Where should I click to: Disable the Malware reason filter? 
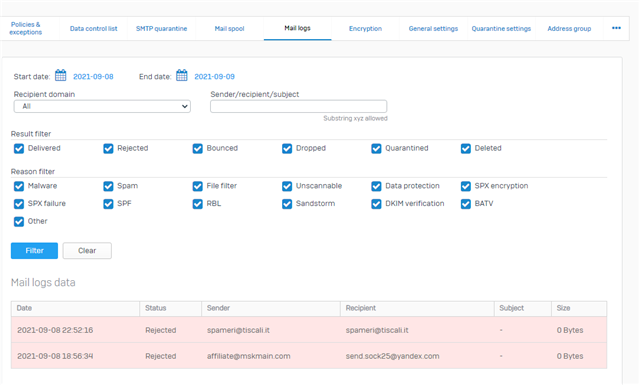19,186
